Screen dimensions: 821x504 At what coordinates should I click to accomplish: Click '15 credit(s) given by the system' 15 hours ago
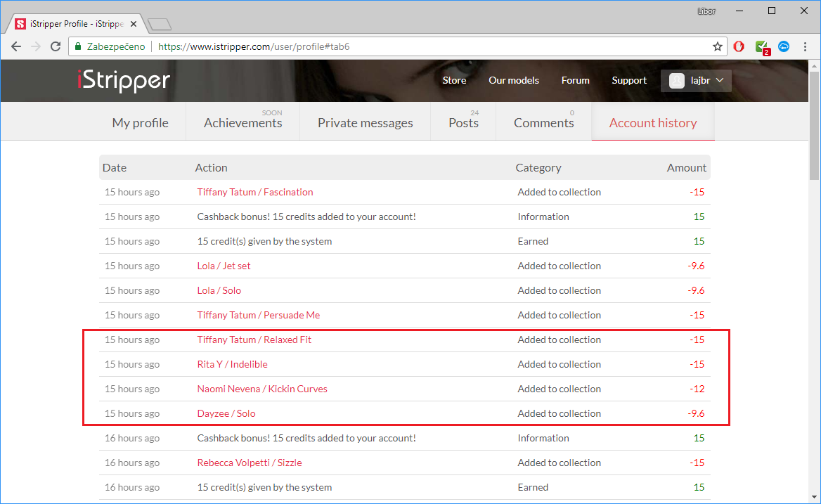(x=264, y=241)
